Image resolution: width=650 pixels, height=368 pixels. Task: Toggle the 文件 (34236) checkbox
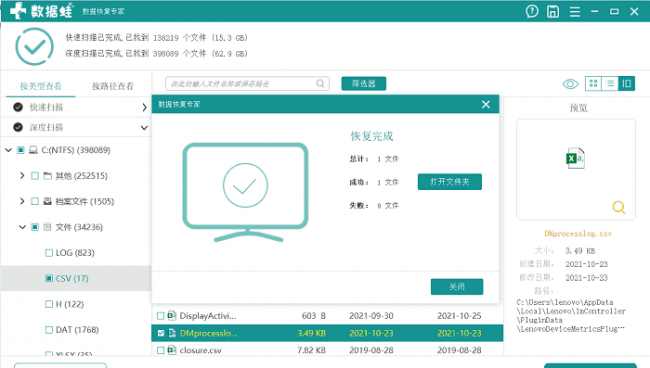35,227
